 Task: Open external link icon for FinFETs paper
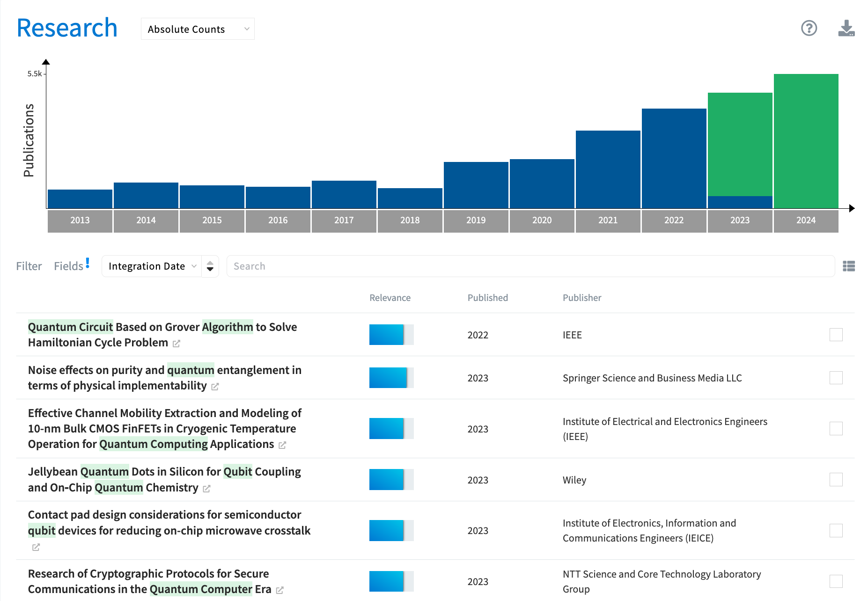coord(282,445)
